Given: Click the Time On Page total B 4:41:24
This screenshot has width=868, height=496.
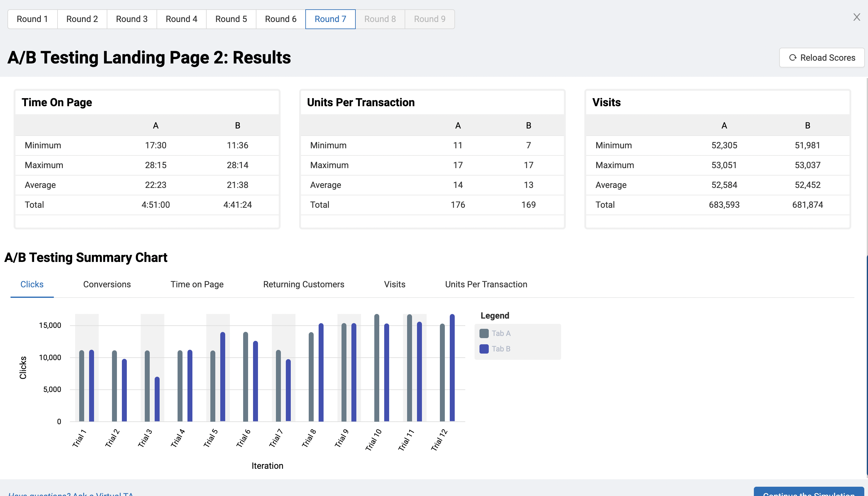Looking at the screenshot, I should (238, 205).
